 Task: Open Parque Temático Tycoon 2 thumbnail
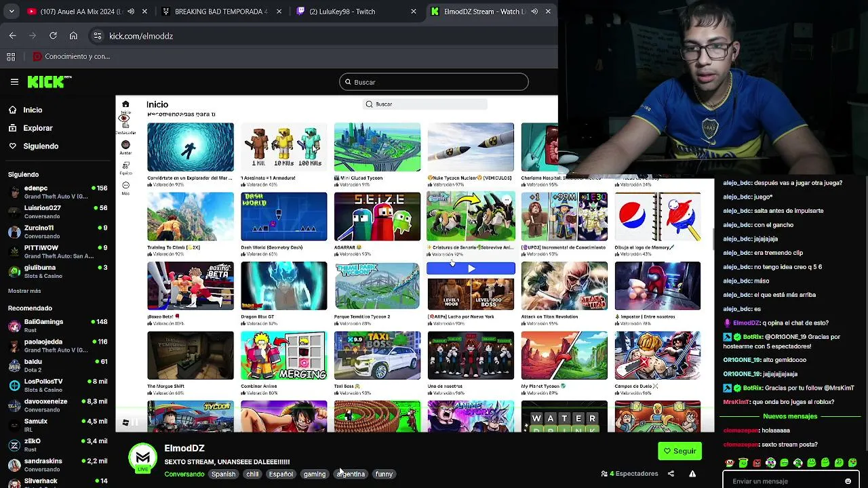(377, 286)
